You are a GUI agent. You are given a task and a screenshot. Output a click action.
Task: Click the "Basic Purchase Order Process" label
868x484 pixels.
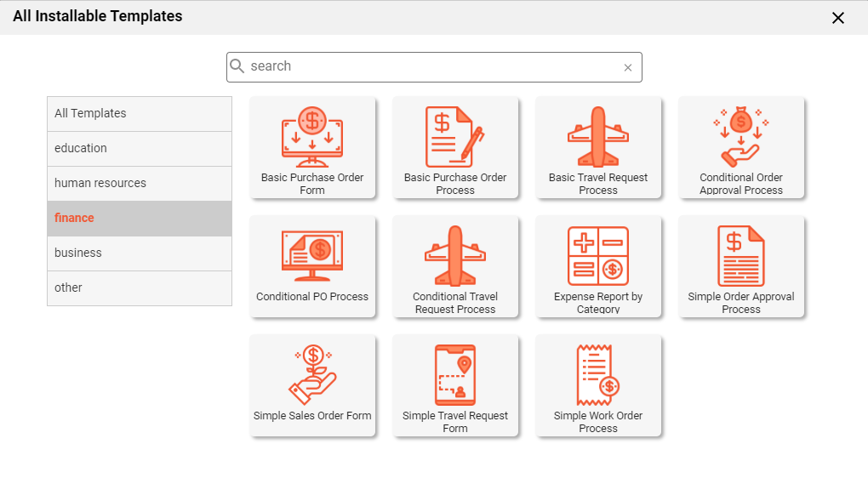point(455,184)
